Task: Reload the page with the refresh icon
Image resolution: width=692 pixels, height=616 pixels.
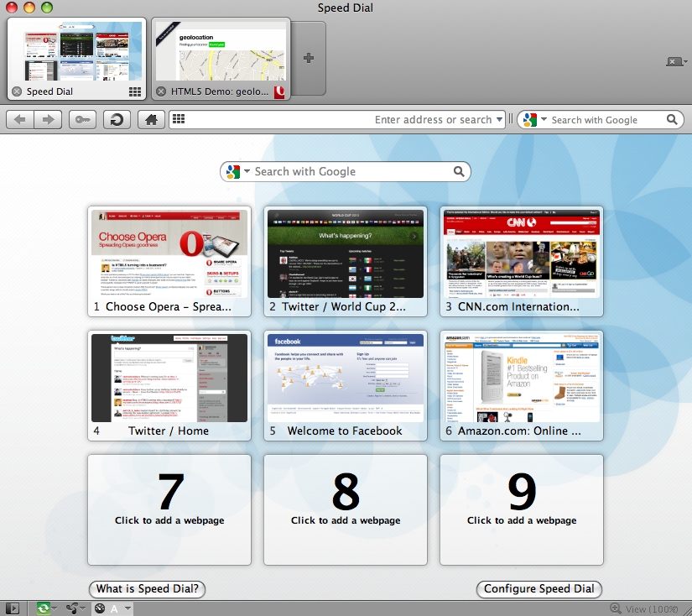Action: (117, 120)
